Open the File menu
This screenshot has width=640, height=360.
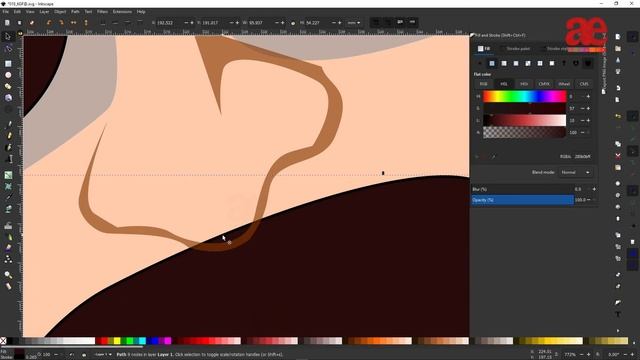point(6,12)
